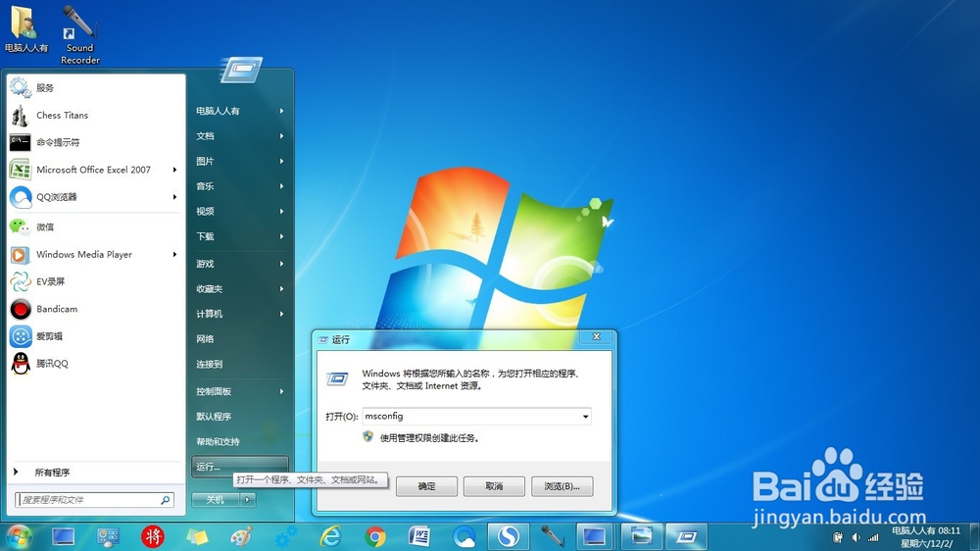Click network signal icon in tray
The height and width of the screenshot is (551, 980).
[x=873, y=537]
